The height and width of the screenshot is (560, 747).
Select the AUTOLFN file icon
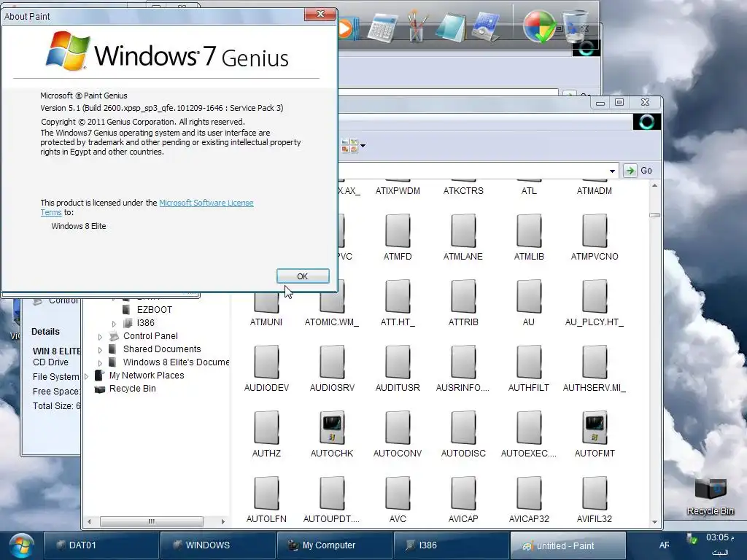coord(266,494)
